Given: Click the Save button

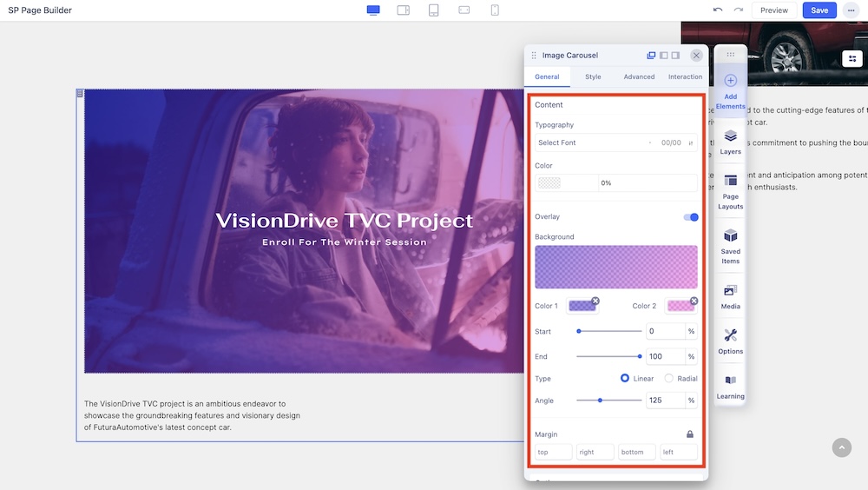Looking at the screenshot, I should click(x=819, y=10).
